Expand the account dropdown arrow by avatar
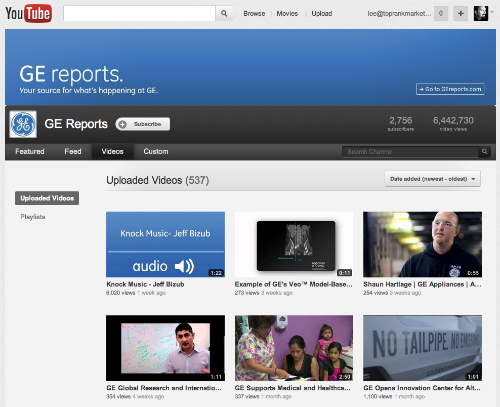This screenshot has width=500, height=407. coord(492,12)
